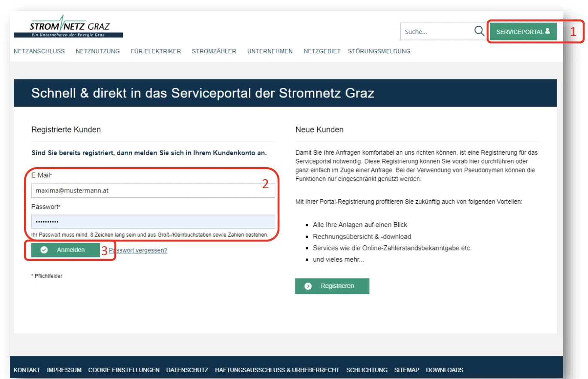Open the Kontakt footer link
The height and width of the screenshot is (379, 588).
pyautogui.click(x=27, y=370)
